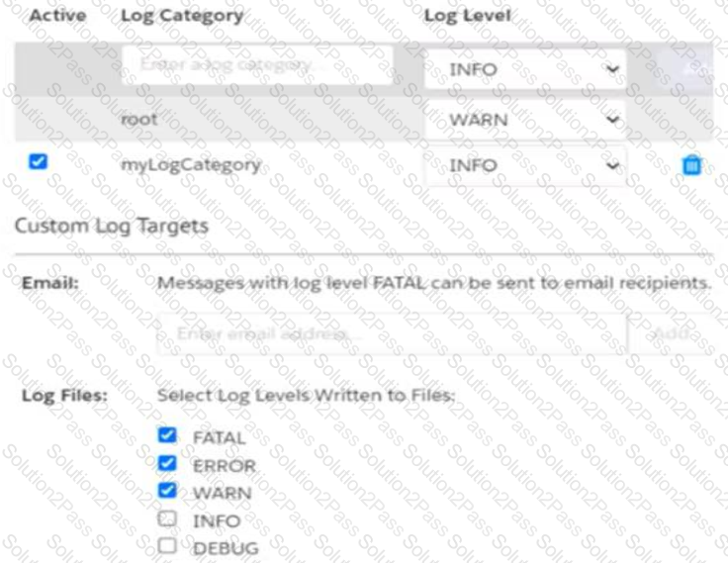728x563 pixels.
Task: Check the DEBUG log file level
Action: pos(167,545)
